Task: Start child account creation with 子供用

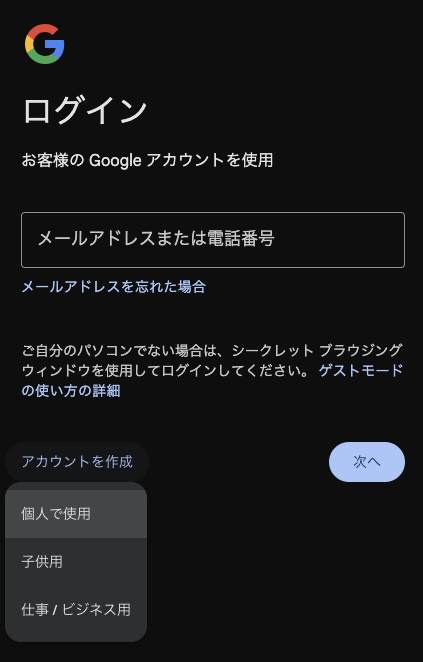Action: click(76, 562)
